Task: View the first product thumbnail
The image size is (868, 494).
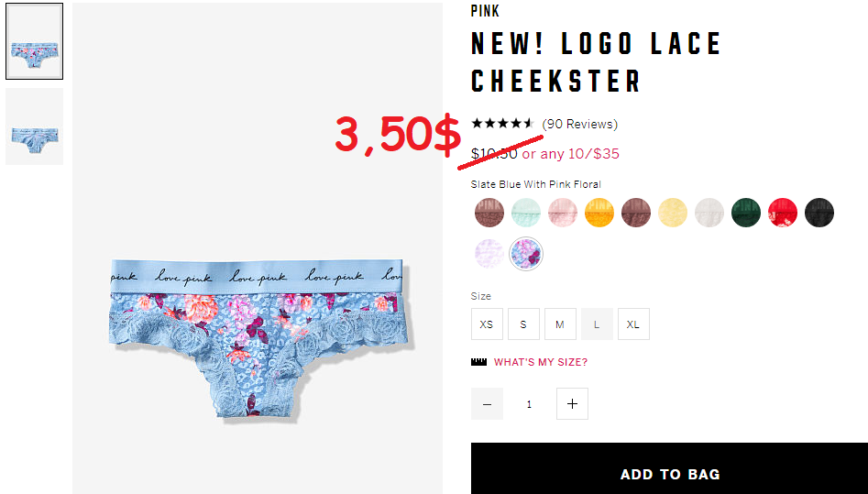Action: click(34, 41)
